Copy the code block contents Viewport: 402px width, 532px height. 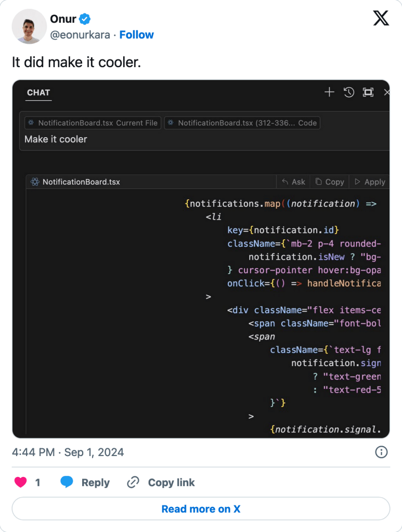coord(330,182)
